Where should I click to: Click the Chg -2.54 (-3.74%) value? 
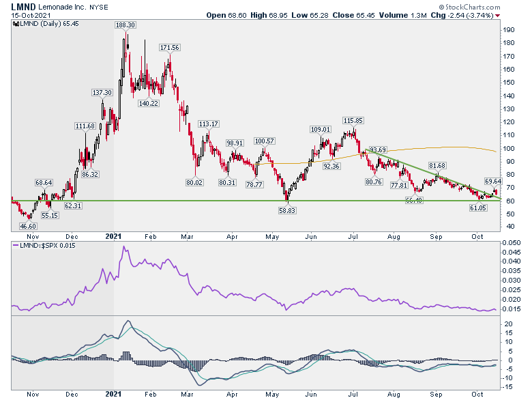click(462, 15)
